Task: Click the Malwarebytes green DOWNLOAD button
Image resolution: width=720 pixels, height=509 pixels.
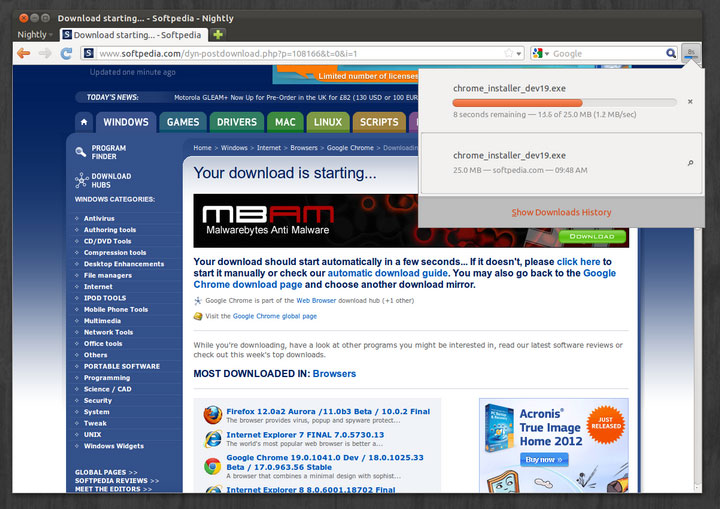Action: point(592,236)
